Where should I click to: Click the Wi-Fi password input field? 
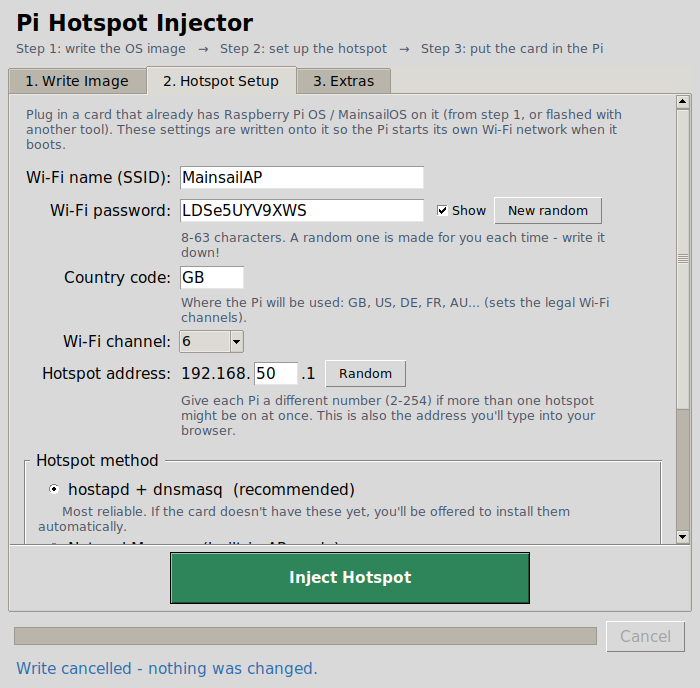tap(302, 210)
